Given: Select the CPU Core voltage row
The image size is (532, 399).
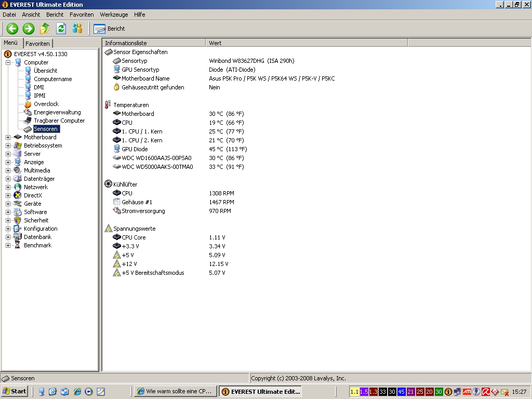Looking at the screenshot, I should point(169,237).
